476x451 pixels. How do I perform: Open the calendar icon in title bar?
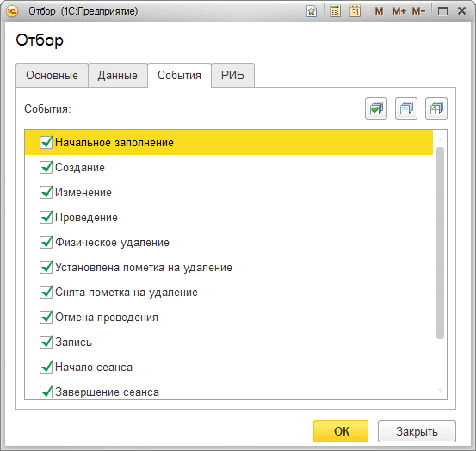pos(355,11)
